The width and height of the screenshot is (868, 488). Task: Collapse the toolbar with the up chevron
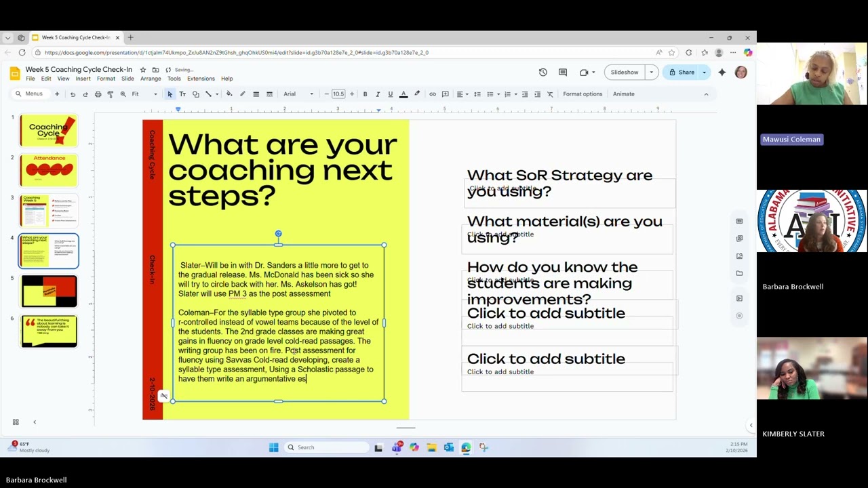[x=706, y=94]
